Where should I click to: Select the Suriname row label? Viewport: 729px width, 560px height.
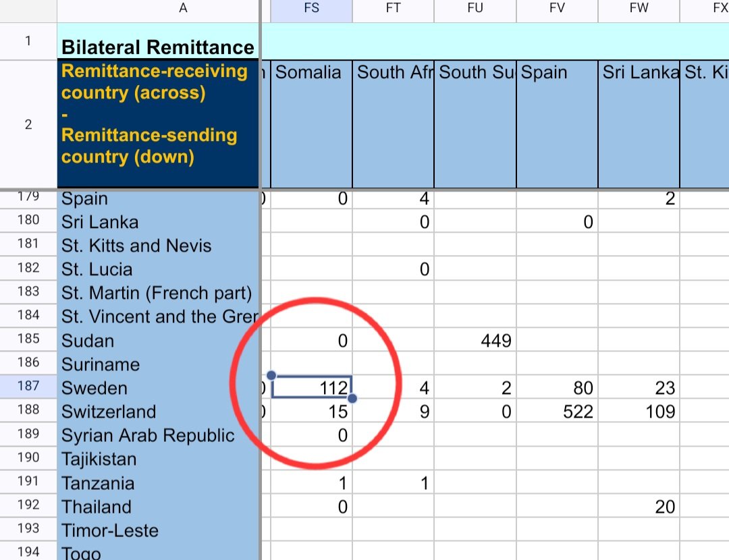(158, 364)
